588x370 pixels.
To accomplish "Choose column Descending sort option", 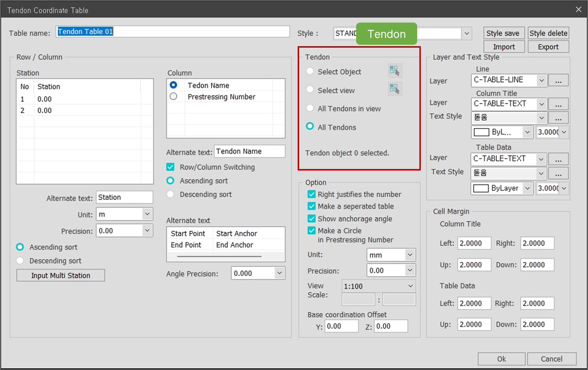I will click(x=170, y=194).
